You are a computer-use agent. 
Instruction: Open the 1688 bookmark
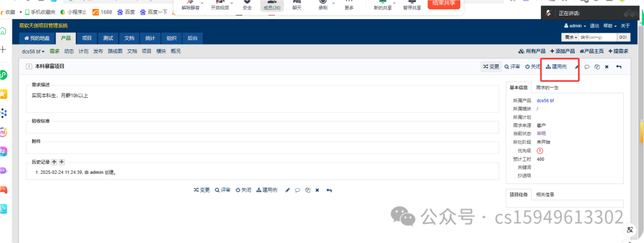point(103,12)
